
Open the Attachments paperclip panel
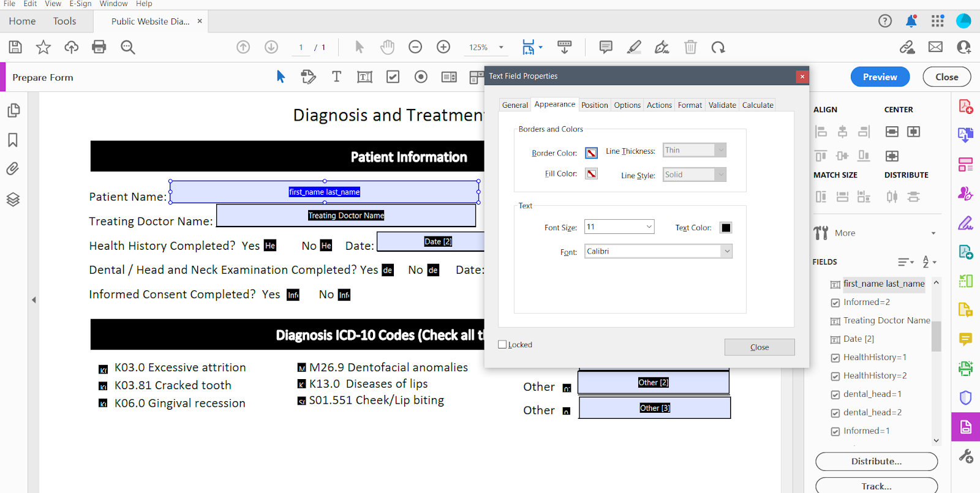13,169
